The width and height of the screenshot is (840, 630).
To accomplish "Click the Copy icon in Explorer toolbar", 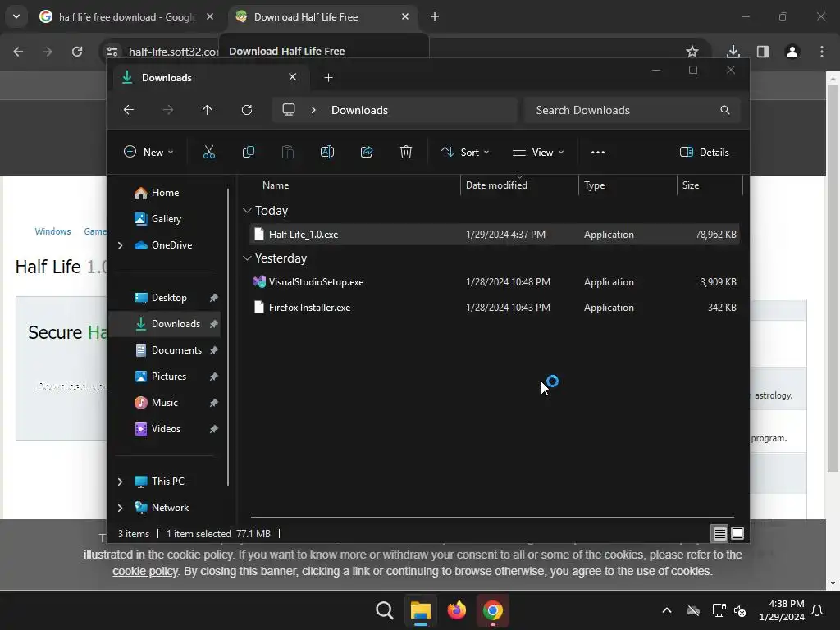I will (248, 152).
